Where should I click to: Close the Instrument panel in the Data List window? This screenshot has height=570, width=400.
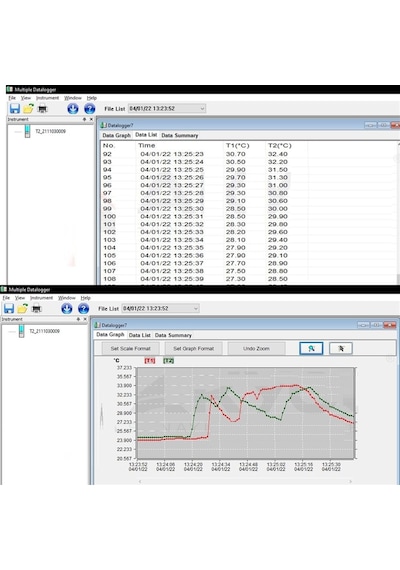(91, 119)
